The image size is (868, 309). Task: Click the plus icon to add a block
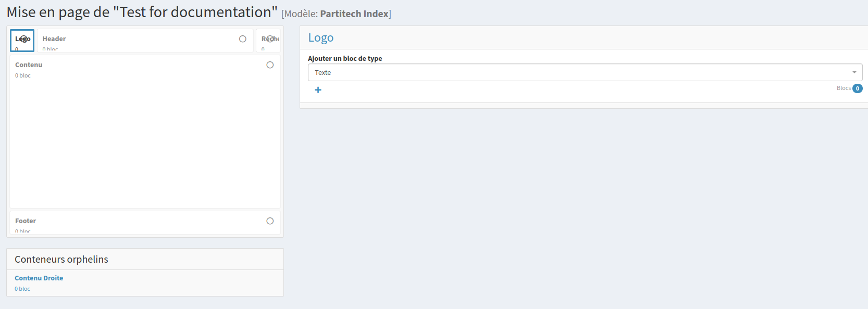point(318,90)
